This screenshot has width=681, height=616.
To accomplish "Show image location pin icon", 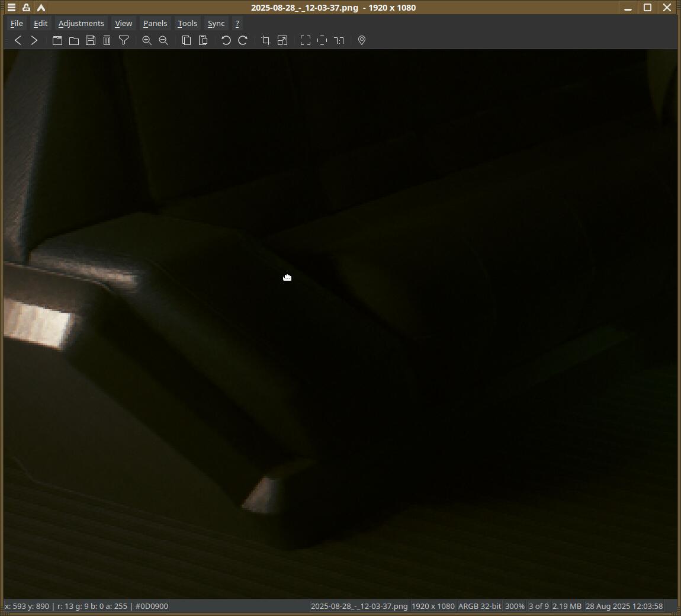I will [x=362, y=40].
